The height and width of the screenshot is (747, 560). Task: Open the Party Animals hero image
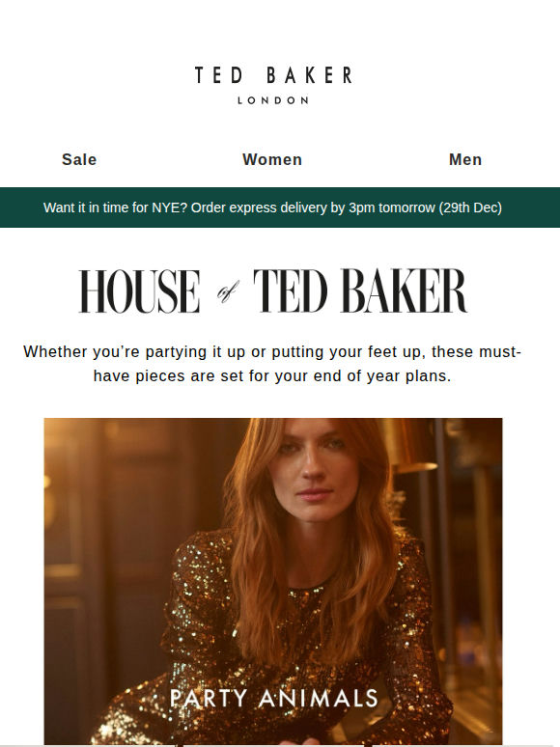273,581
